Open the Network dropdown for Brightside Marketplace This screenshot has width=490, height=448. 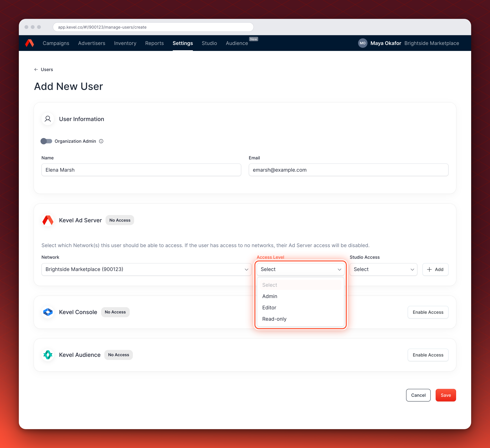pos(146,269)
